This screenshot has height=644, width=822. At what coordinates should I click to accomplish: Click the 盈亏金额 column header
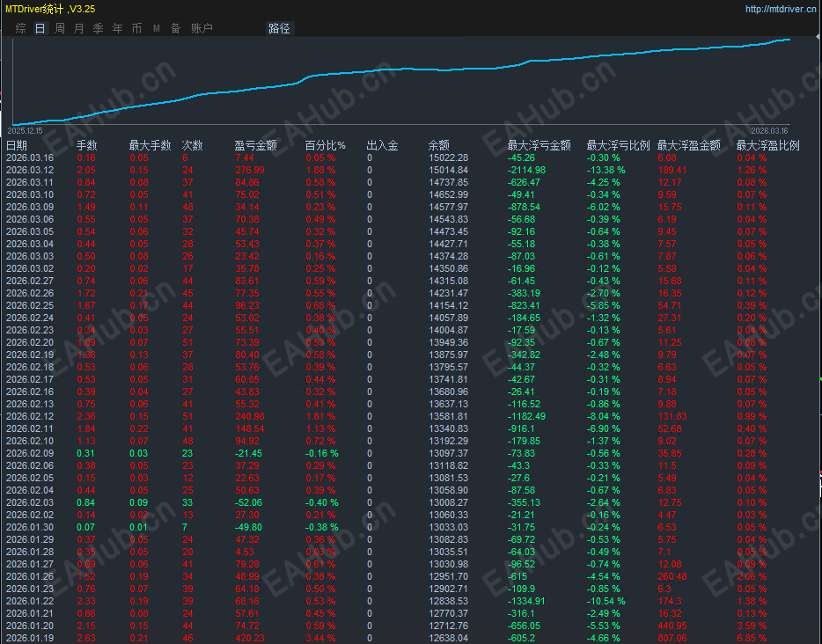tap(255, 145)
